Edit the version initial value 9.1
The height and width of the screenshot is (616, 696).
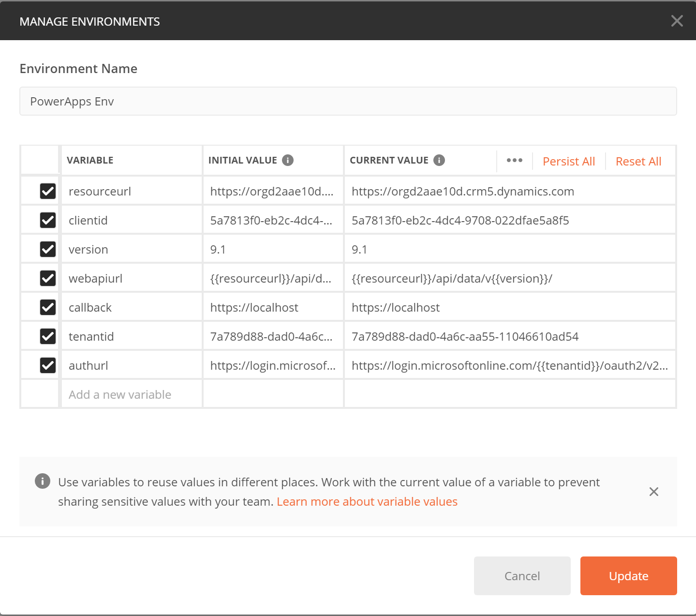click(273, 249)
